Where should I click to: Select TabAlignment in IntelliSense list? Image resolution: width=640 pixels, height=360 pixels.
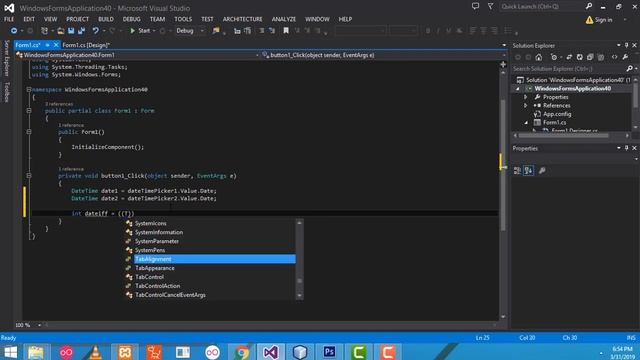click(215, 259)
